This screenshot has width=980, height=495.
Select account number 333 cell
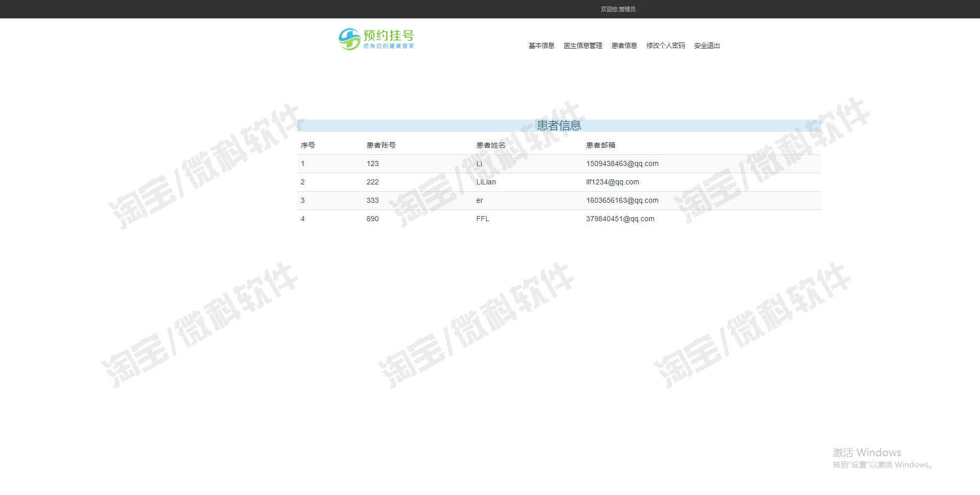372,200
